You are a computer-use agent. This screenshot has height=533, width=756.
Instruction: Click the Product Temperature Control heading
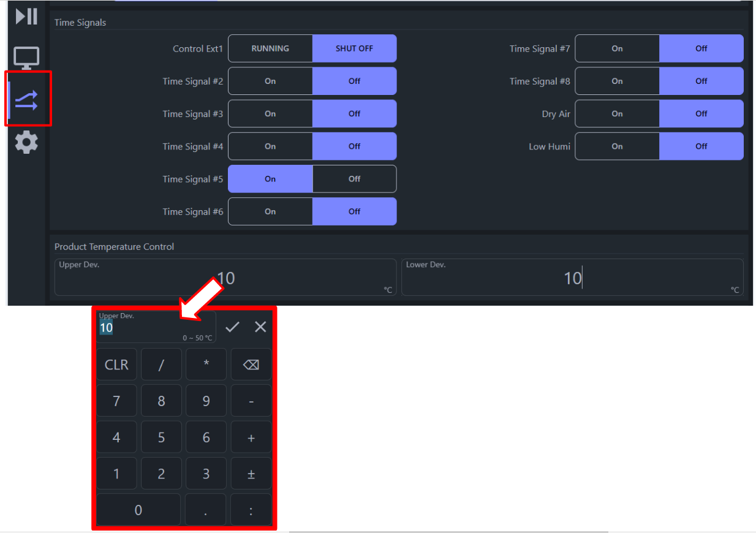pos(115,246)
